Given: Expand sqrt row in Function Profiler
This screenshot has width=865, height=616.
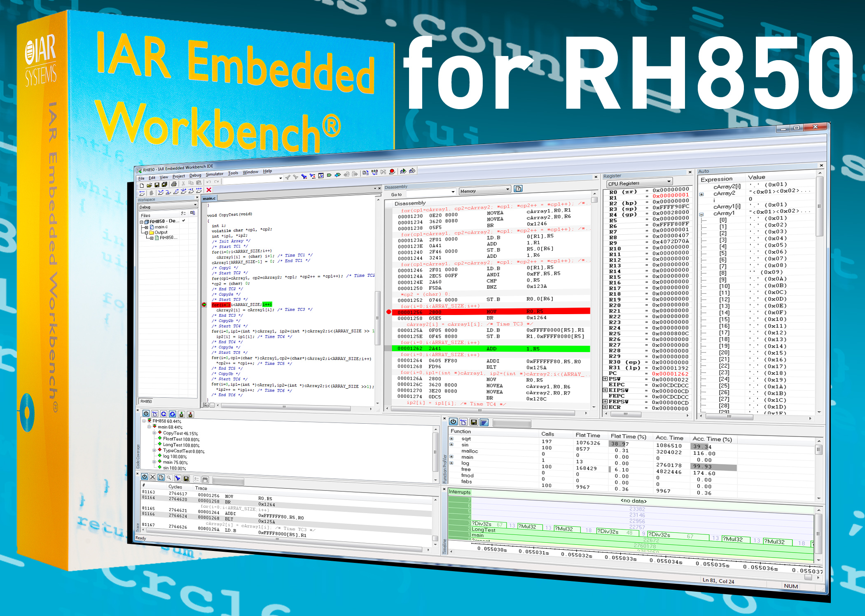Looking at the screenshot, I should 451,439.
